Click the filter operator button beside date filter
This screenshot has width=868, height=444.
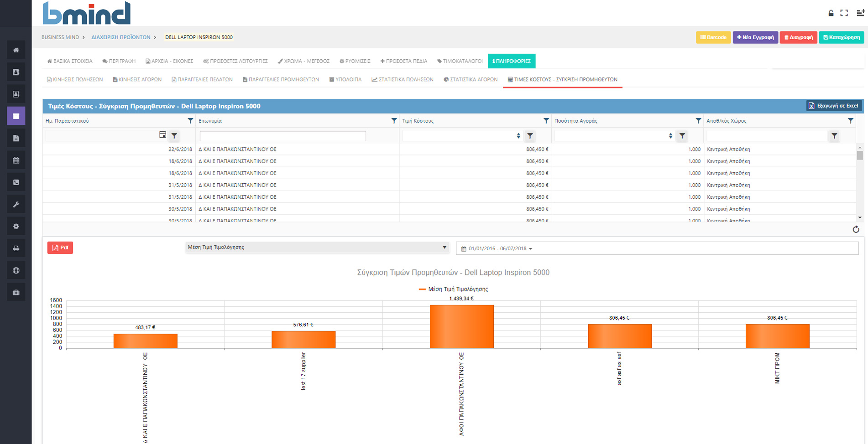pyautogui.click(x=174, y=136)
